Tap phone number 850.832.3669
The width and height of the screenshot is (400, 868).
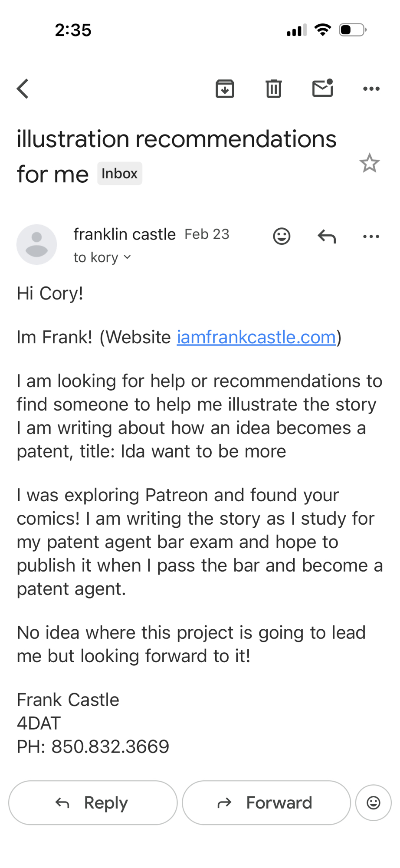(x=110, y=746)
